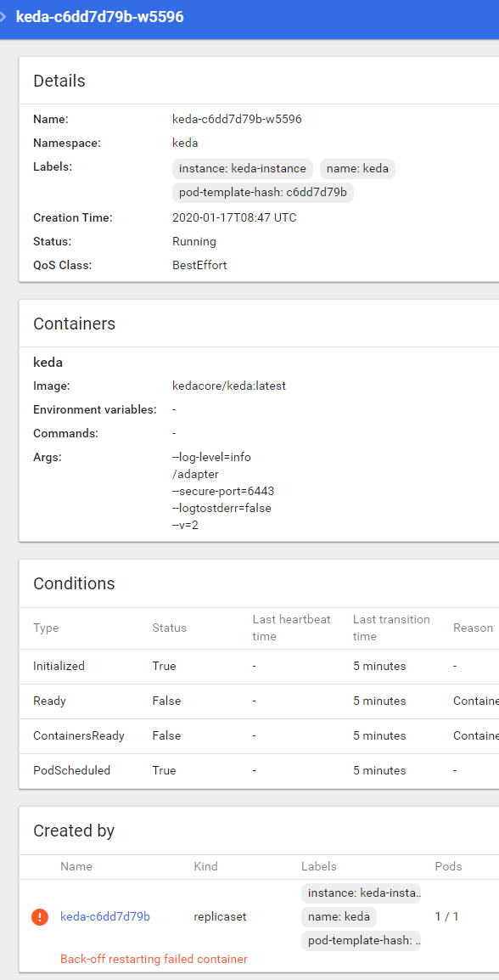
Task: Click the "Conditions" section heading
Action: point(75,583)
